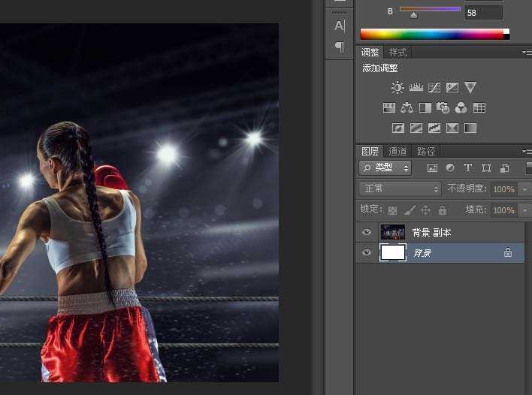532x395 pixels.
Task: Switch to the 通道 tab
Action: point(398,151)
